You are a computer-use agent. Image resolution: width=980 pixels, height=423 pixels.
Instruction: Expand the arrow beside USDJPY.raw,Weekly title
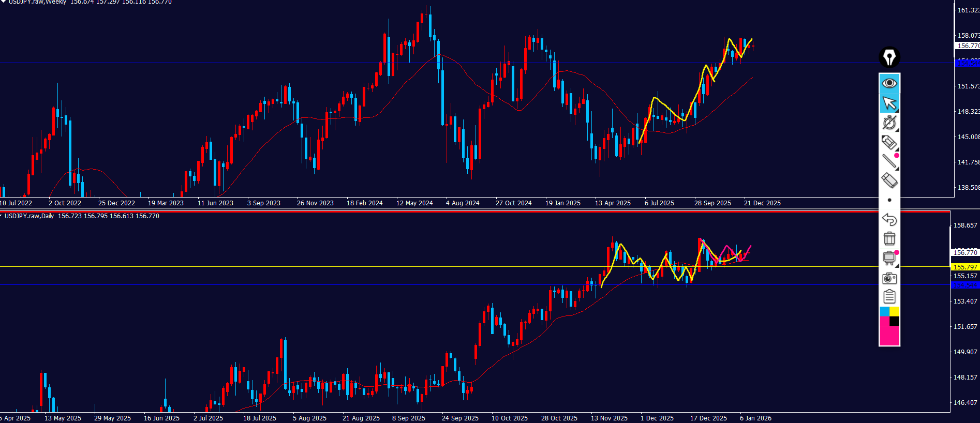point(2,2)
